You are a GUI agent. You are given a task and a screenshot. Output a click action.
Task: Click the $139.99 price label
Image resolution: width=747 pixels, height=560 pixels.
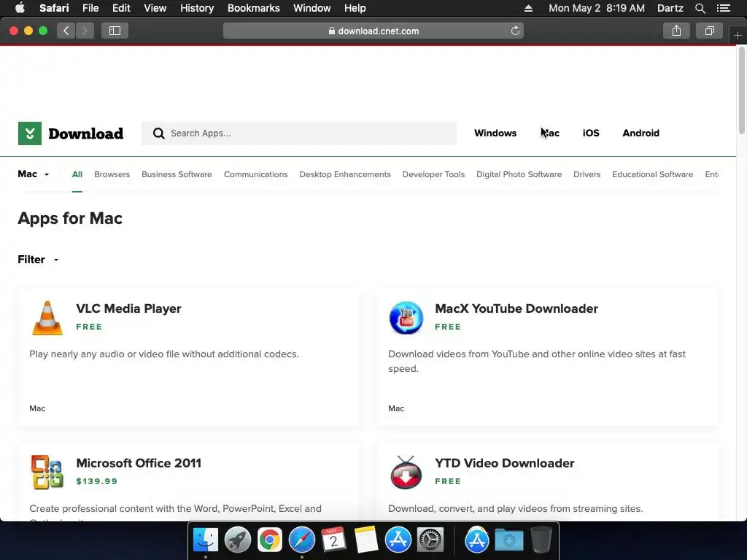click(97, 481)
